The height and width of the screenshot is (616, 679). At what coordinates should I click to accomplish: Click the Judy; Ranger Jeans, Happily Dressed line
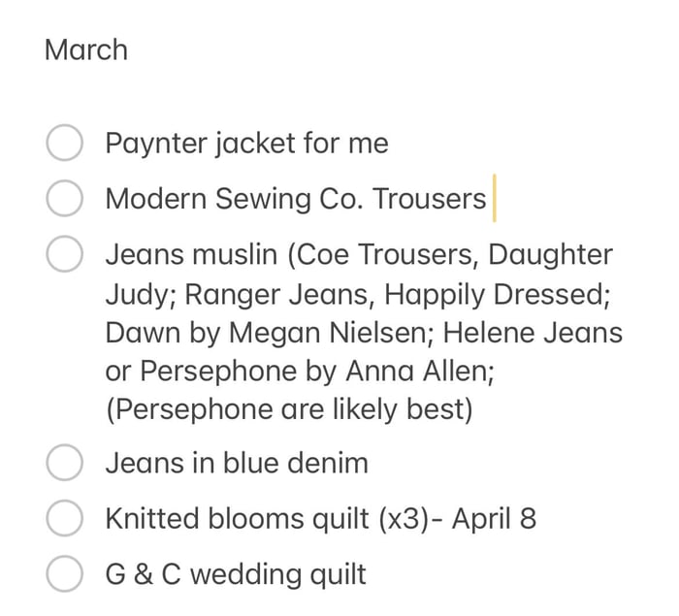(x=358, y=296)
